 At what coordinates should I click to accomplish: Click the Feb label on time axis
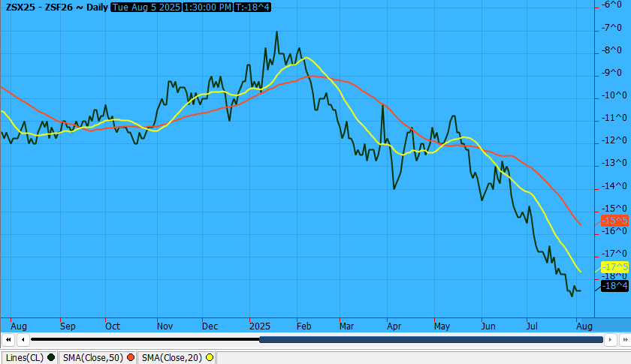[x=303, y=326]
